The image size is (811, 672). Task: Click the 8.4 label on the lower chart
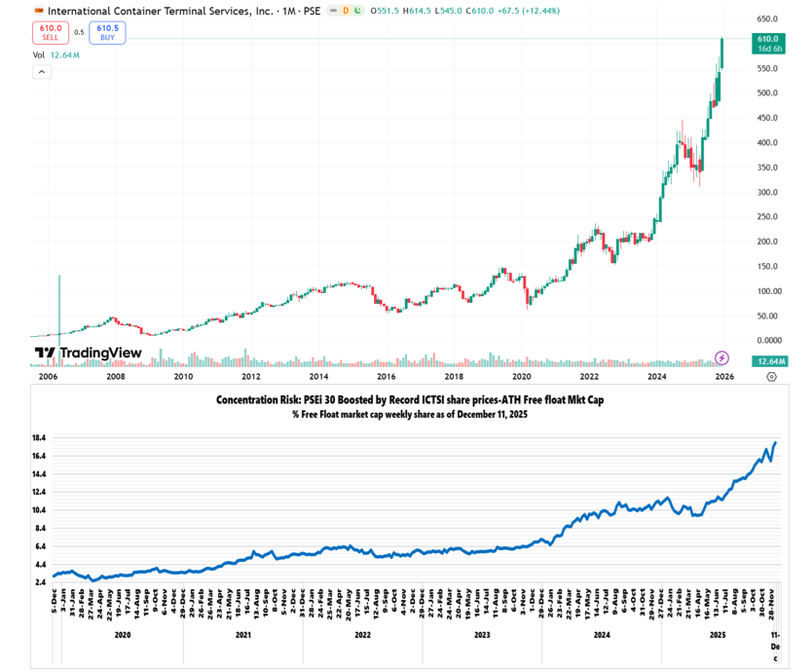pos(39,528)
